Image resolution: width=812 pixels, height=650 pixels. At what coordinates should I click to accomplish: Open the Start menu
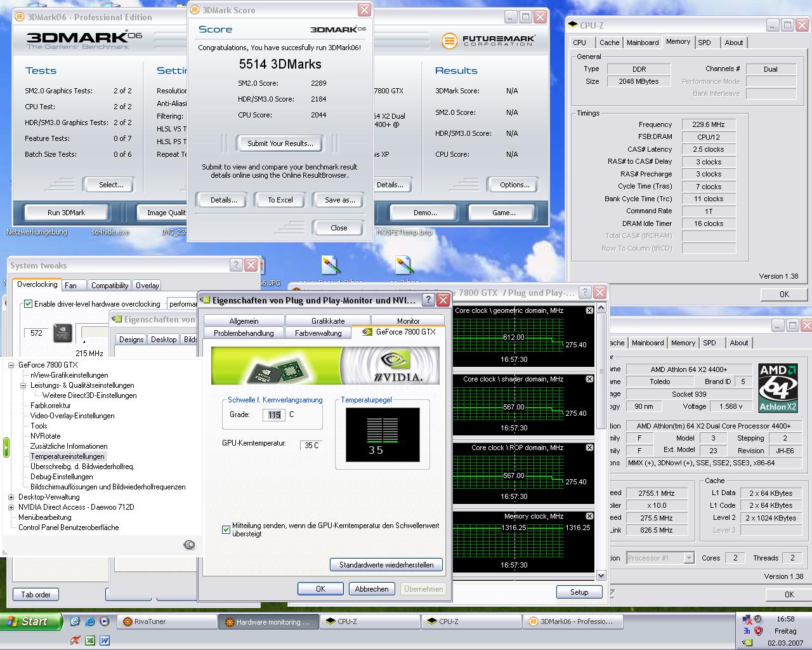coord(31,621)
